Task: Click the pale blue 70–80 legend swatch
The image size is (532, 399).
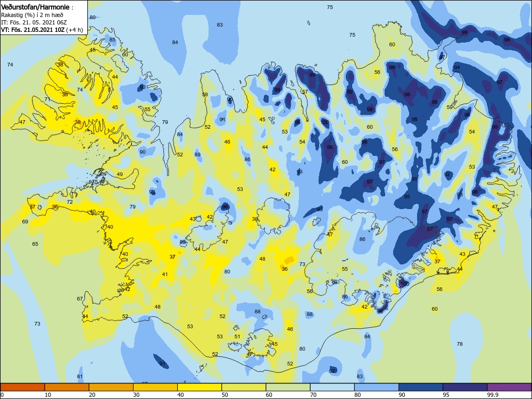Action: tap(332, 387)
